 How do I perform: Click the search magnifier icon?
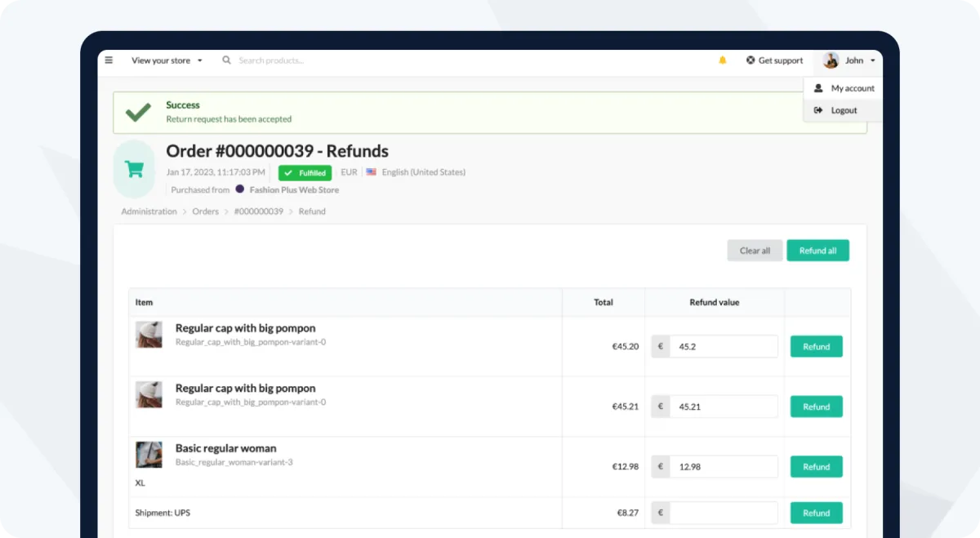click(x=227, y=60)
